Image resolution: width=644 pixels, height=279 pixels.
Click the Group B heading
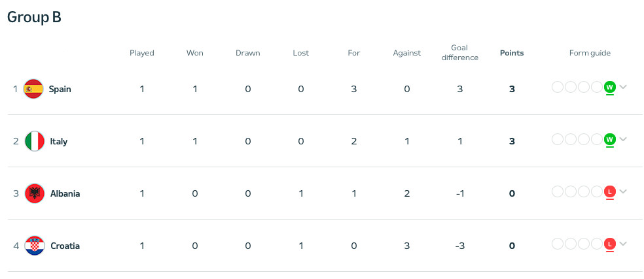click(x=34, y=18)
